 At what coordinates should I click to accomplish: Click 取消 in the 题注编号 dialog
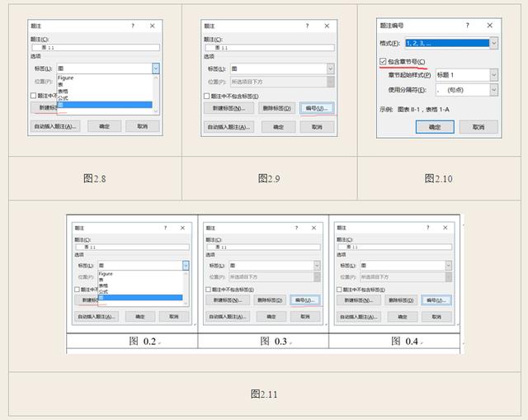point(478,127)
